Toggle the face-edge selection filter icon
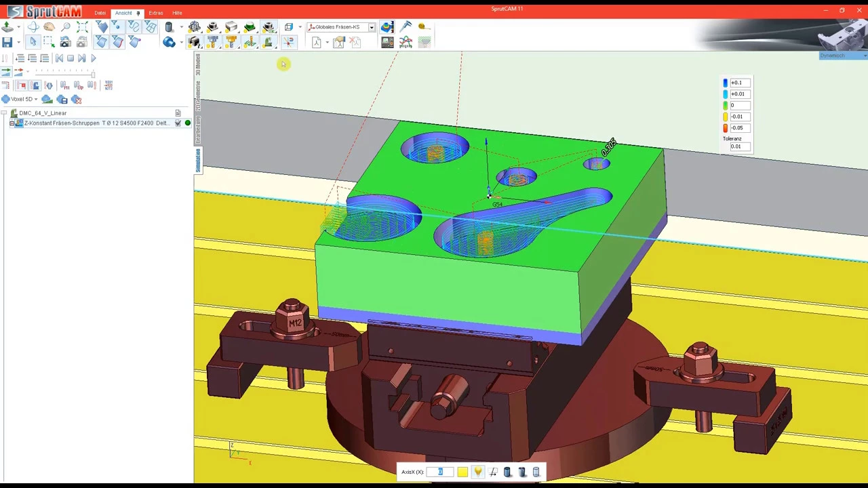This screenshot has width=868, height=488. pos(117,42)
